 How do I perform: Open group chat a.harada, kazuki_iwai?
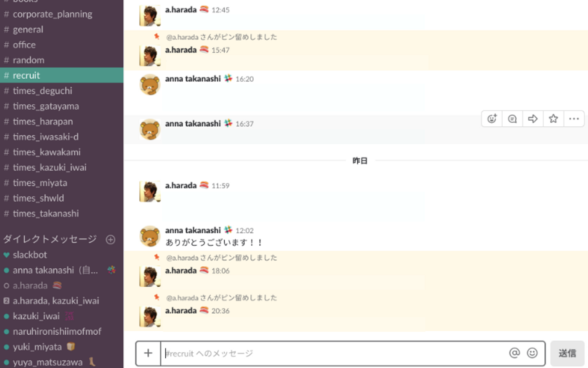pyautogui.click(x=56, y=301)
